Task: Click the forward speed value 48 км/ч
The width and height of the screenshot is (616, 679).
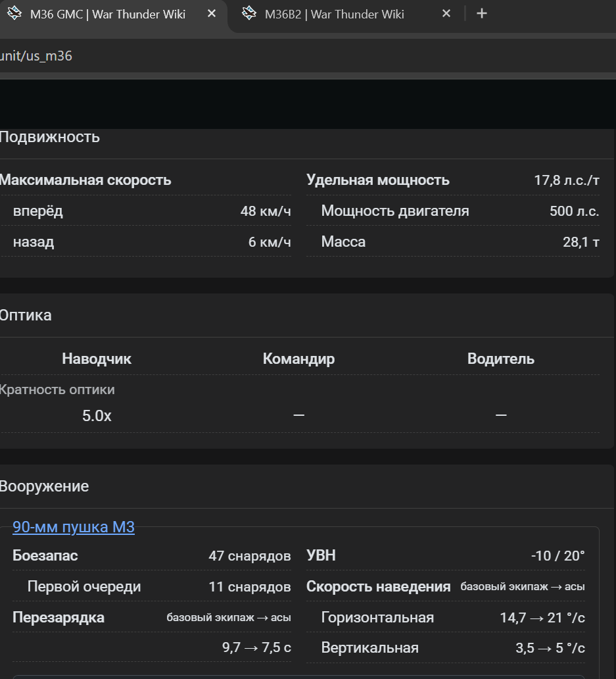Action: pyautogui.click(x=266, y=211)
